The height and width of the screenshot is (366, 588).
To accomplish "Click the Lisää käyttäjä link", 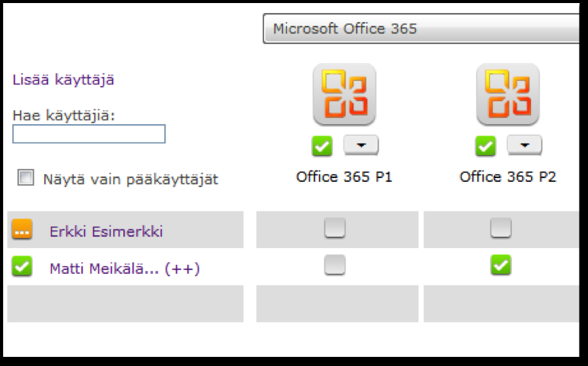I will [x=63, y=80].
